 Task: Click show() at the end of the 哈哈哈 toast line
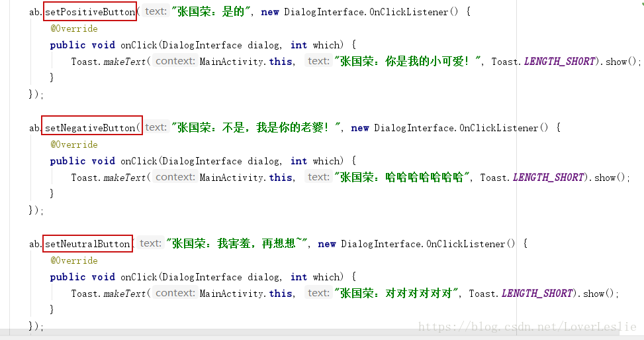610,178
